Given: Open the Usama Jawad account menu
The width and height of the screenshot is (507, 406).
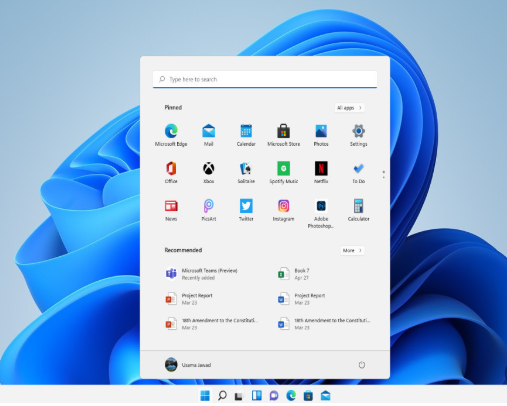Looking at the screenshot, I should [188, 365].
